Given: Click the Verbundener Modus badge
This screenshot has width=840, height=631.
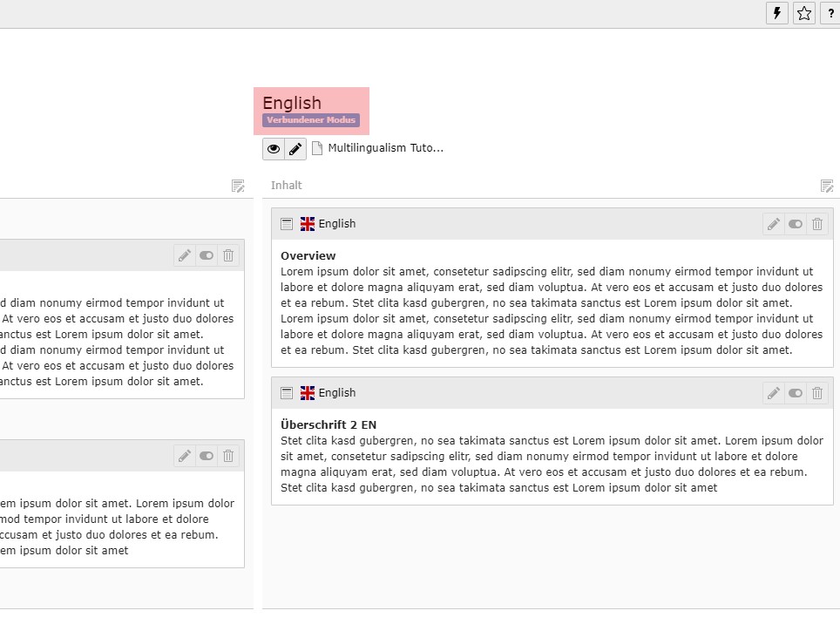Looking at the screenshot, I should tap(311, 120).
